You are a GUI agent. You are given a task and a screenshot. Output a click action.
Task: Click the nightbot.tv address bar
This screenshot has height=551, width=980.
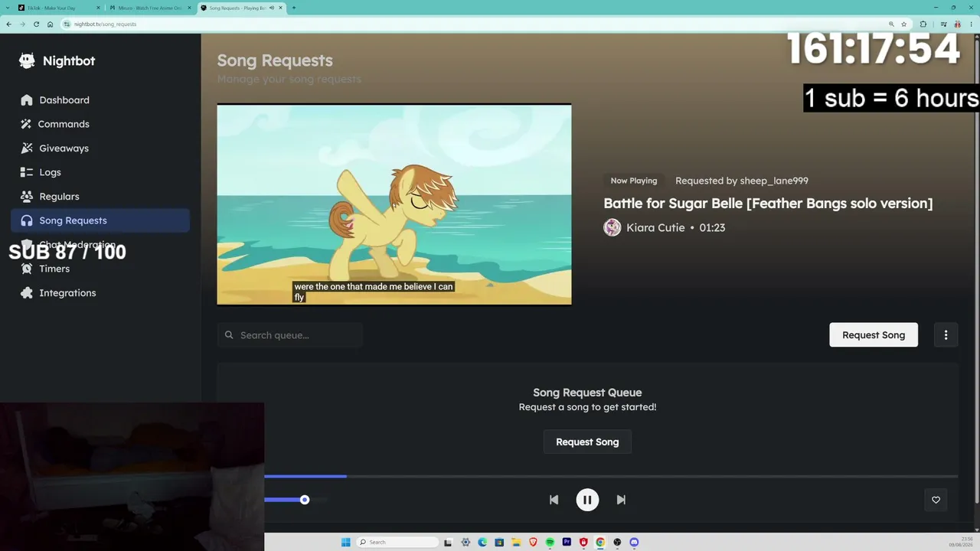tap(485, 24)
